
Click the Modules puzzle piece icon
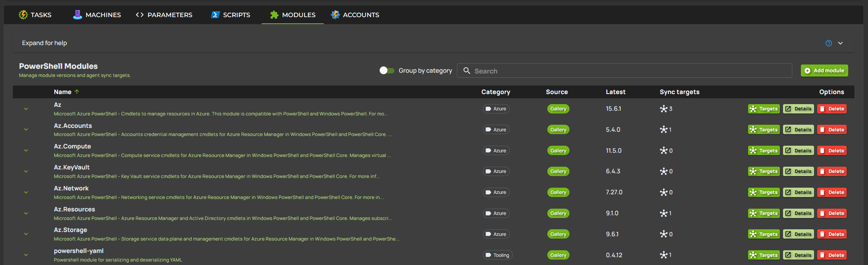[274, 15]
